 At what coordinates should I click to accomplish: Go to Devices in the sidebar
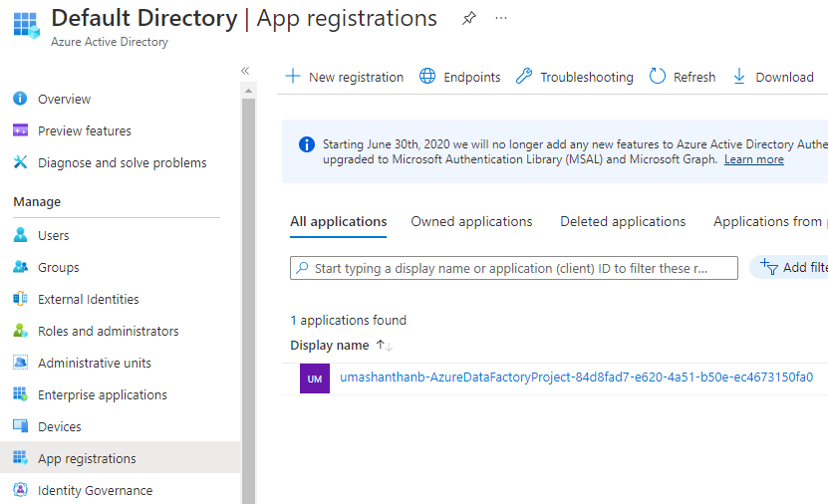(x=59, y=426)
